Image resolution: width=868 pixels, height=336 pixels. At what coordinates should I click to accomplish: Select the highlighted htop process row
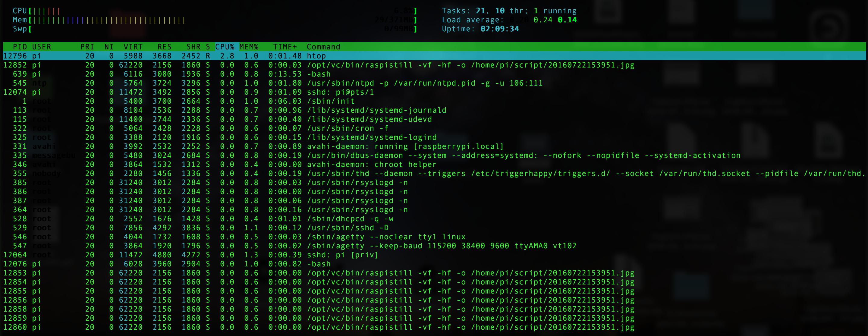pos(316,56)
